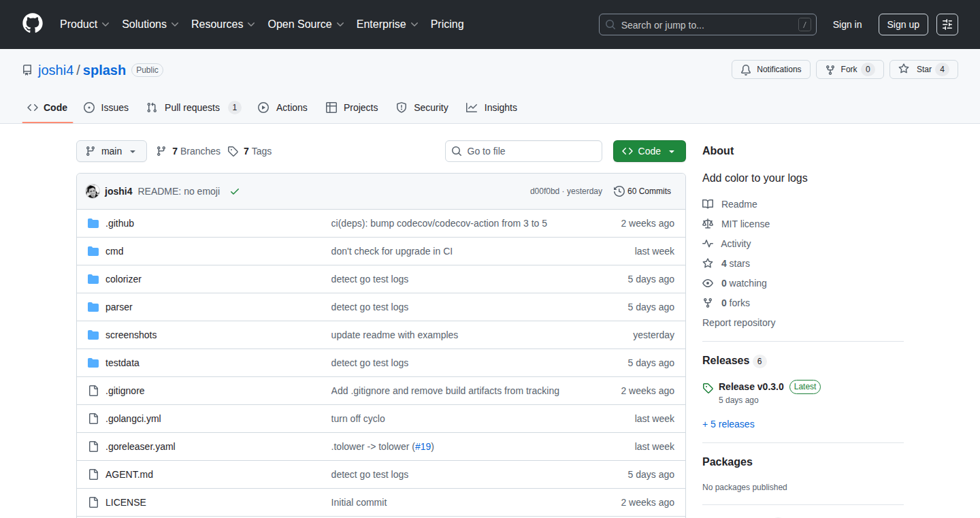Viewport: 980px width, 518px height.
Task: Click the .golangci.yml file icon
Action: (x=93, y=419)
